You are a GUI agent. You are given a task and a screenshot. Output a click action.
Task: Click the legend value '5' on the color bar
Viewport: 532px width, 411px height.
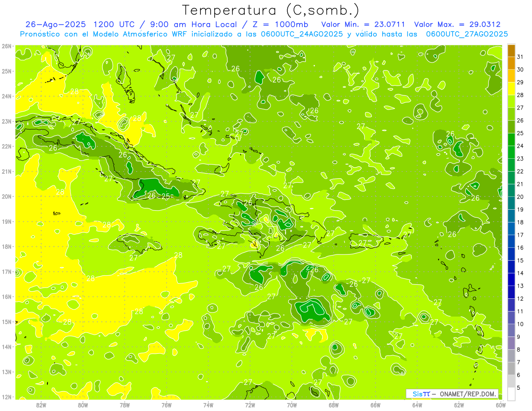pos(519,388)
